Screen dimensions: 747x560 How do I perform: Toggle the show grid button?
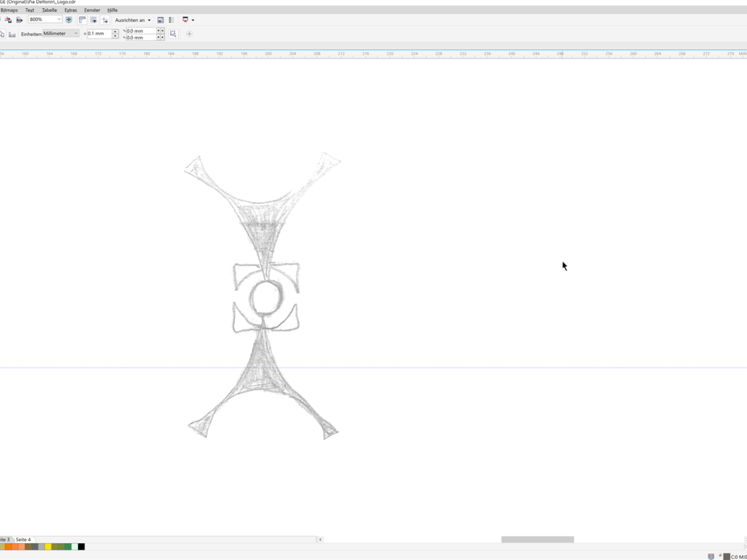tap(94, 20)
